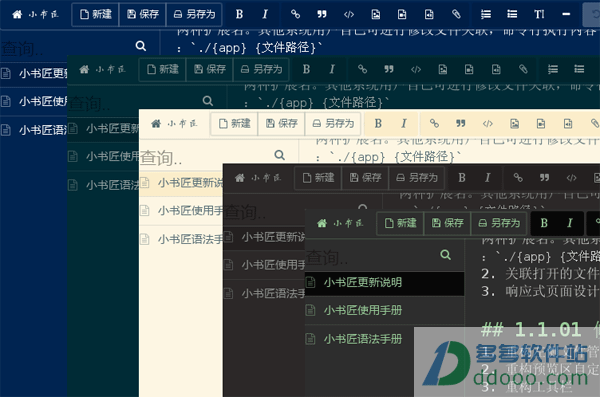600x397 pixels.
Task: Open 小书匠使用 in the navy blue window list
Action: (34, 101)
